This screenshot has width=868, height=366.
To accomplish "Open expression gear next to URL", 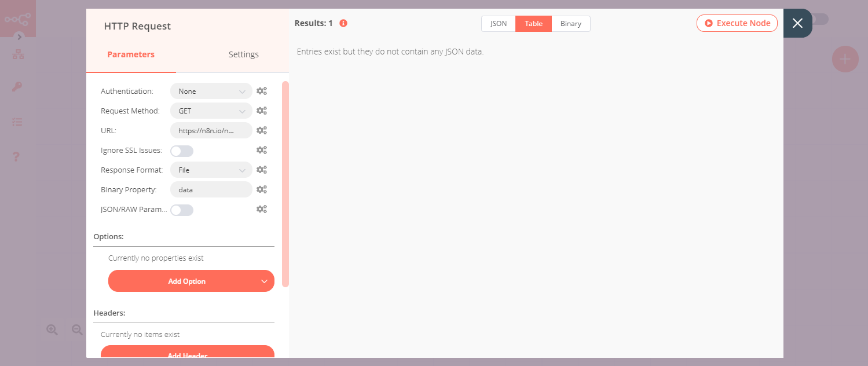I will 262,130.
